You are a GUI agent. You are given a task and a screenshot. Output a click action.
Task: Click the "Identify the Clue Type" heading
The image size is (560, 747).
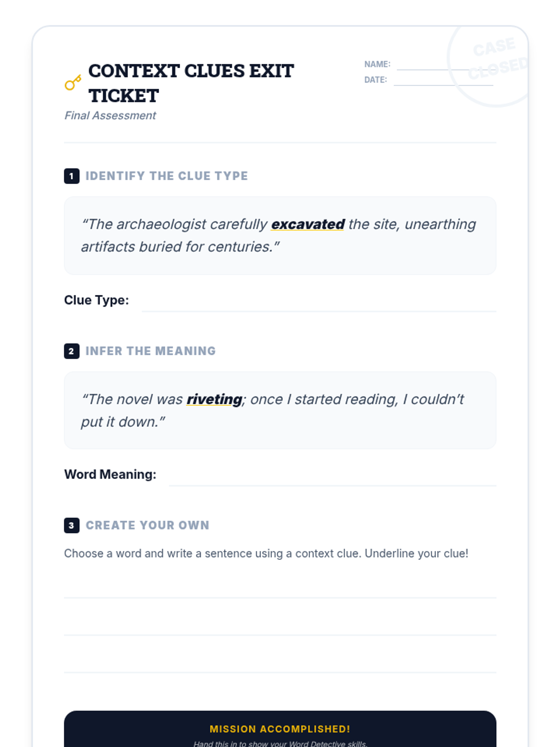point(167,176)
